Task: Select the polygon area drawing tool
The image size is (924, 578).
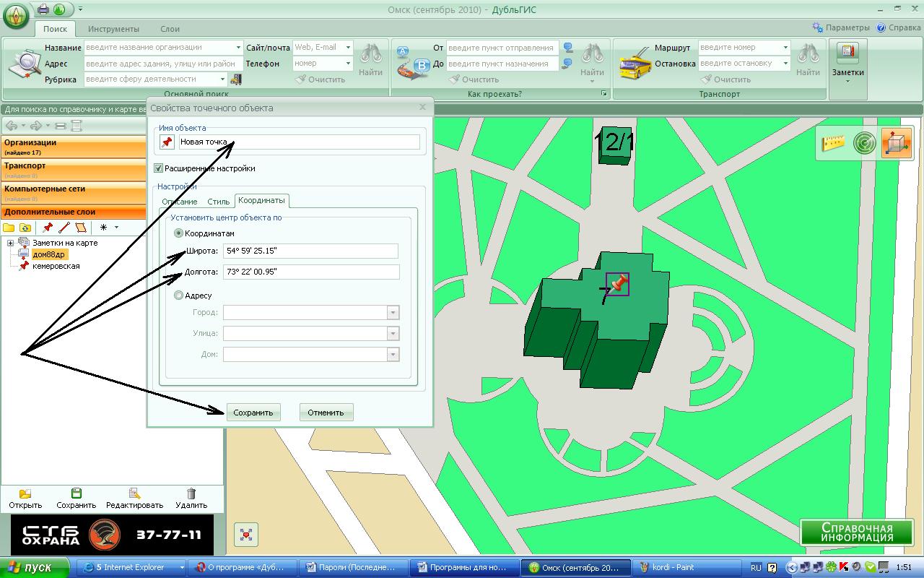Action: click(80, 228)
